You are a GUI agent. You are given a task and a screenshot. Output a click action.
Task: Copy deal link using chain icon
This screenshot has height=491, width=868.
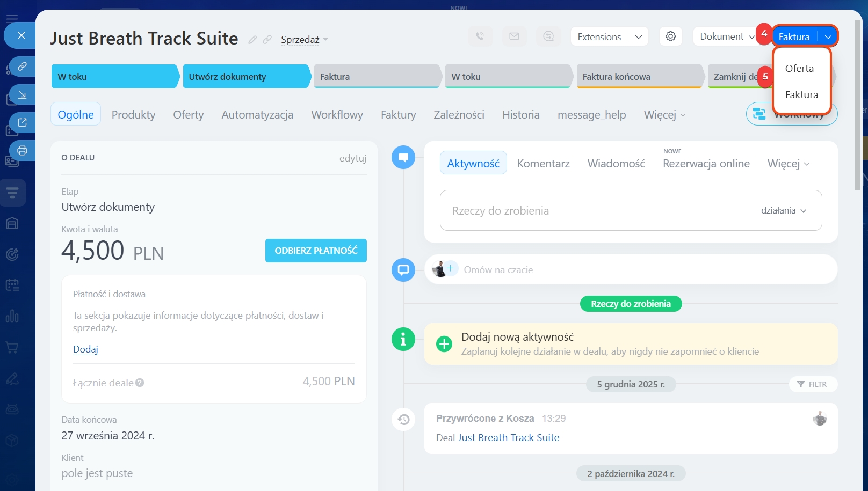[x=267, y=40]
